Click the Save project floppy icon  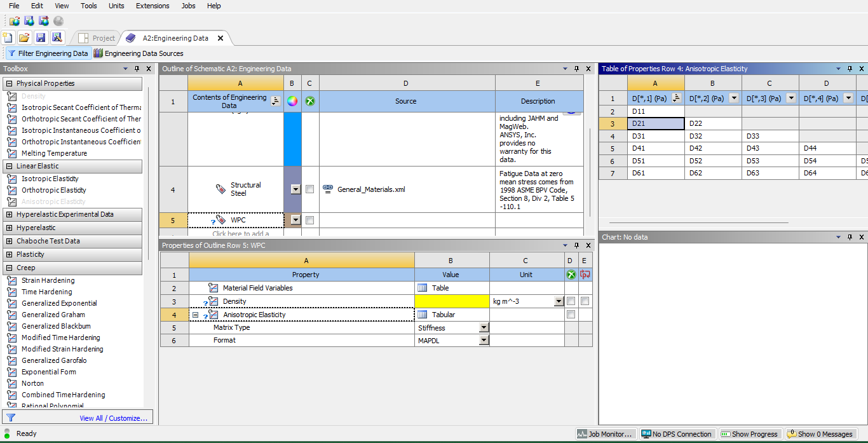(x=41, y=38)
